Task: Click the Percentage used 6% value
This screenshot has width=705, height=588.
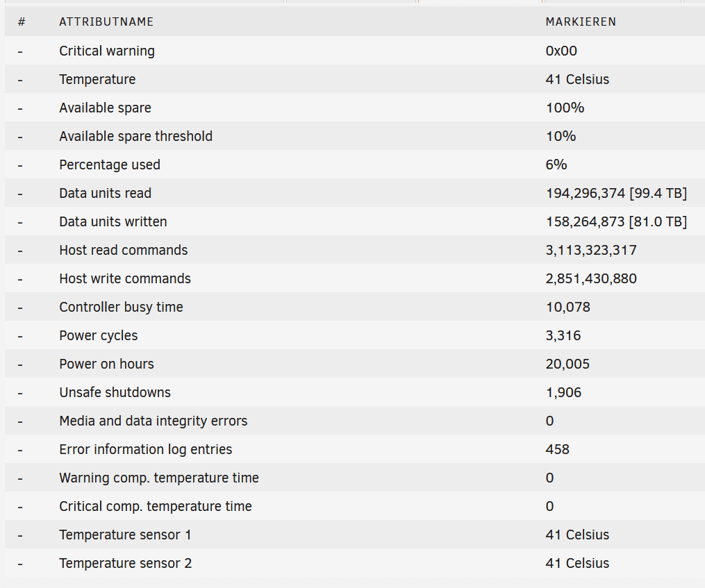Action: (556, 165)
